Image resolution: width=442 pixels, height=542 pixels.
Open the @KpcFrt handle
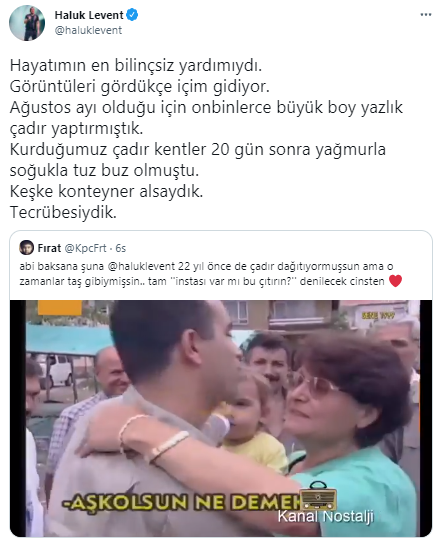[85, 248]
